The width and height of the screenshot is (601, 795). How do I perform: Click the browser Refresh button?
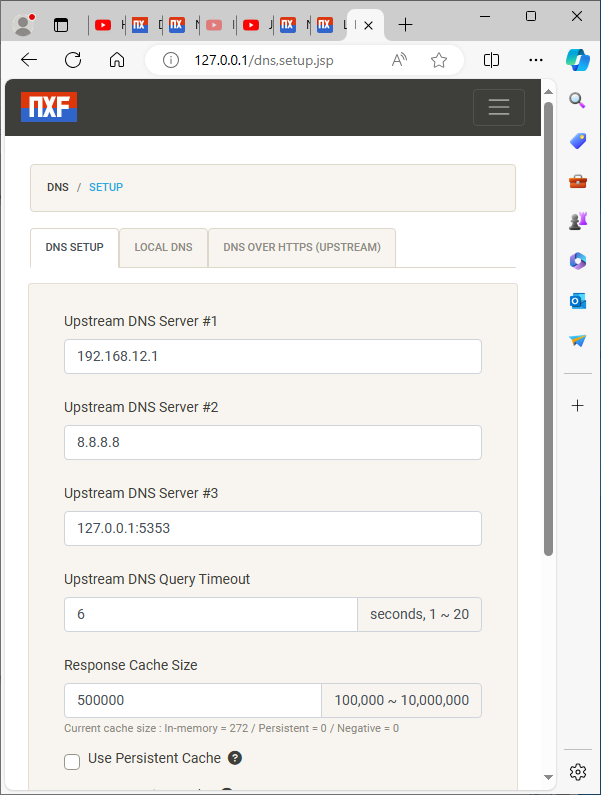[x=72, y=60]
